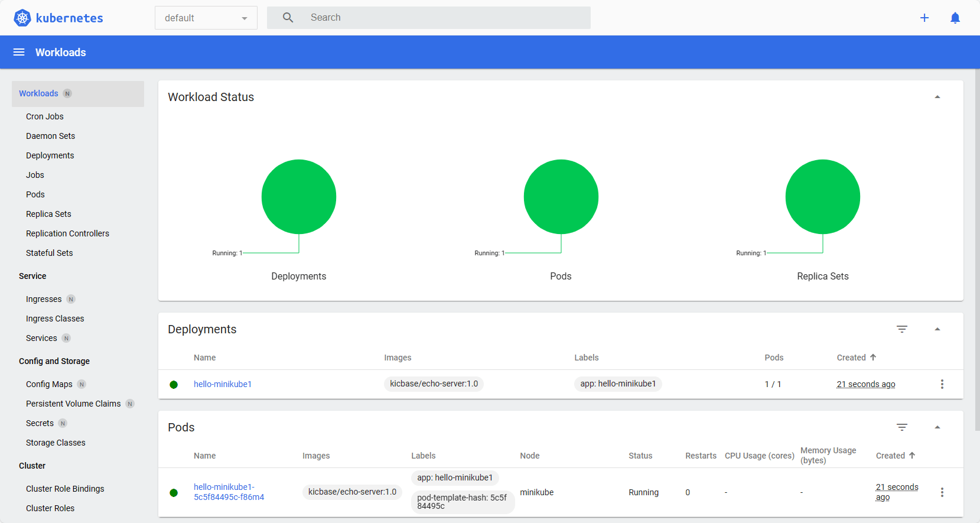This screenshot has height=523, width=980.
Task: Open Config Maps in the sidebar
Action: tap(49, 384)
